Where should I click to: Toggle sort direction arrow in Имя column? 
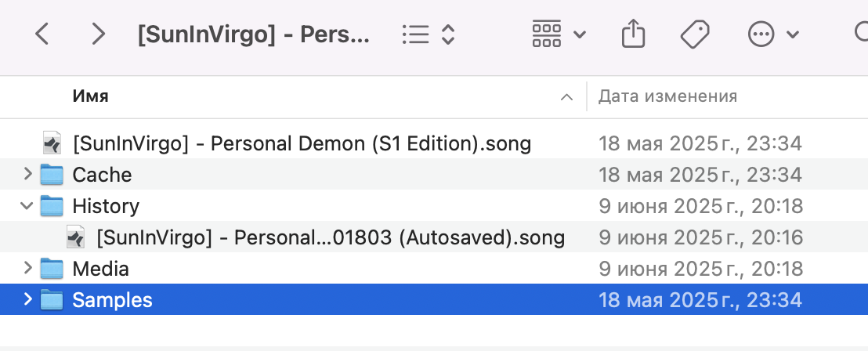click(566, 97)
